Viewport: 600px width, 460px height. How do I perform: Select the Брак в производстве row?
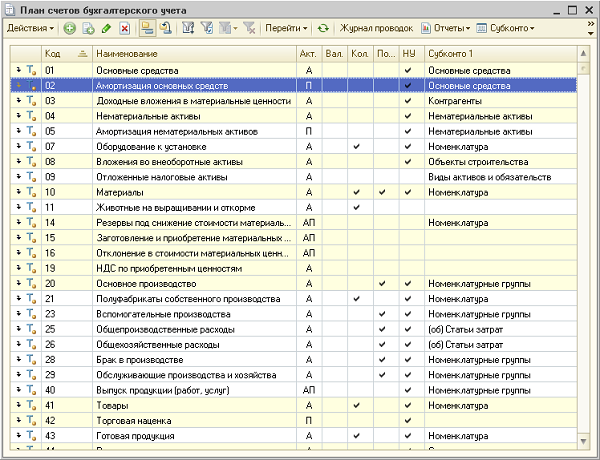click(x=293, y=360)
